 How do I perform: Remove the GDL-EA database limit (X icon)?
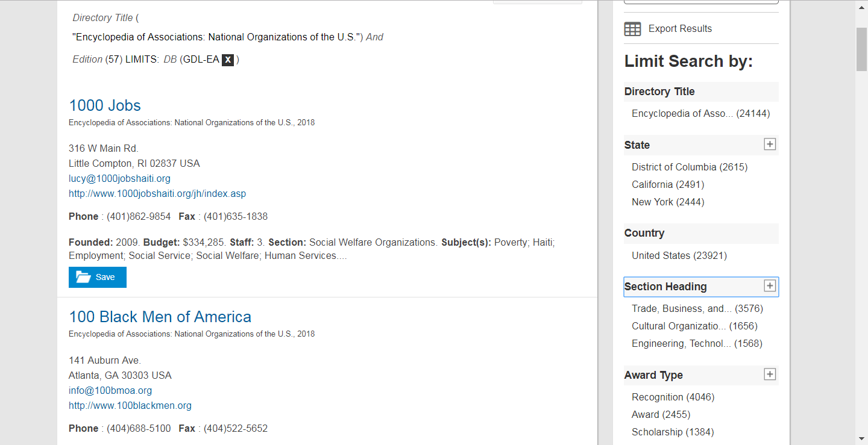click(228, 60)
